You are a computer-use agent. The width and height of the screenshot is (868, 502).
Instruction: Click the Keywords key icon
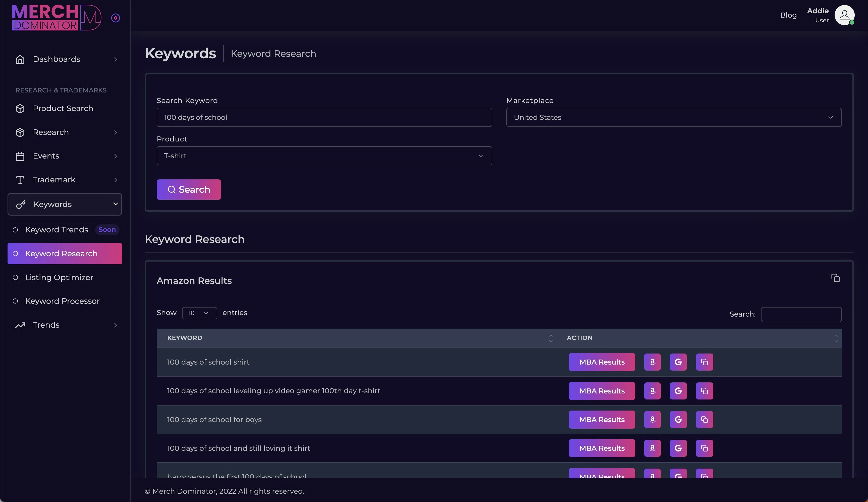coord(21,204)
